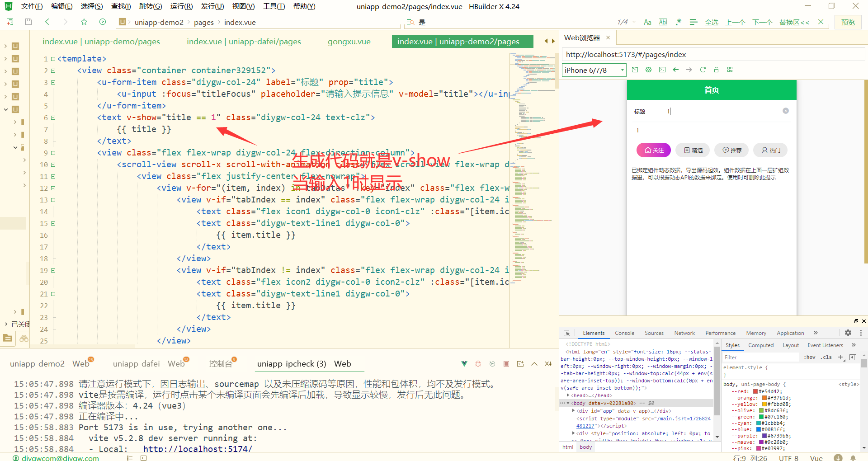Run project via the play circle icon

click(x=103, y=22)
